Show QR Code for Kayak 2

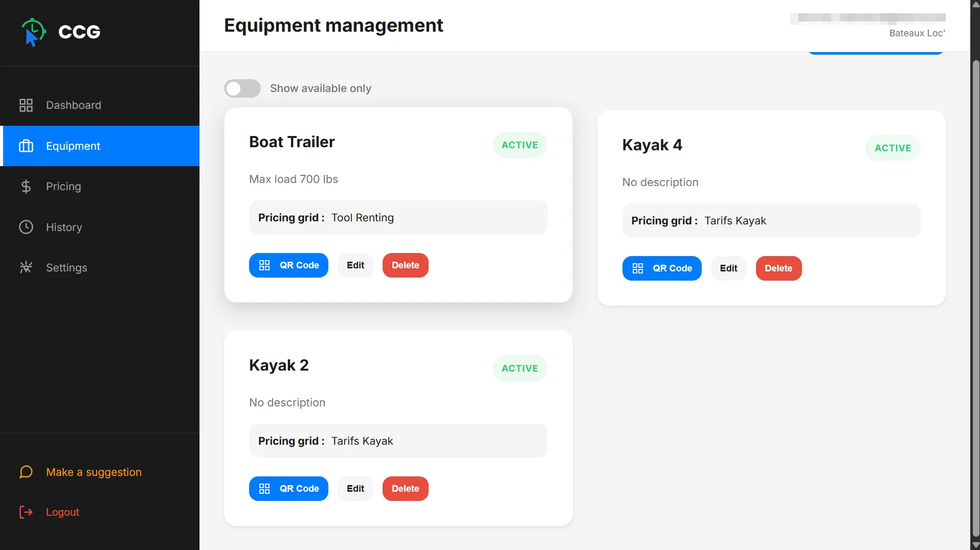tap(288, 489)
